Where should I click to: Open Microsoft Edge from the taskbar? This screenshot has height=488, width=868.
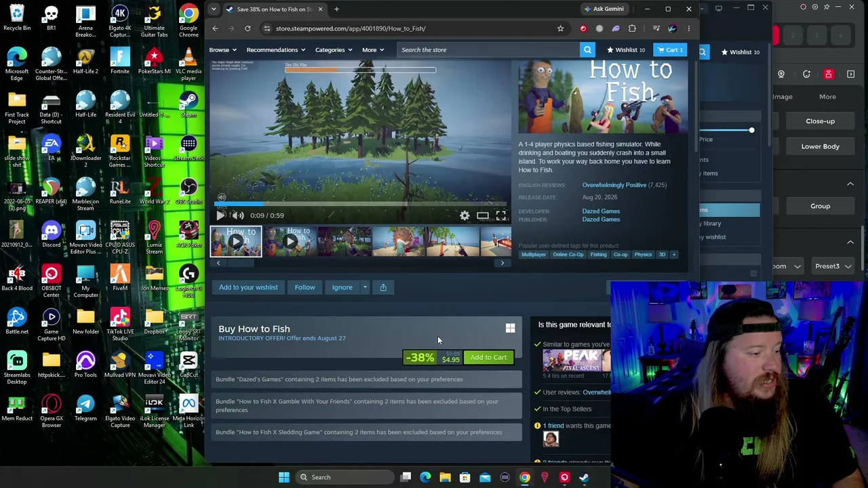425,477
